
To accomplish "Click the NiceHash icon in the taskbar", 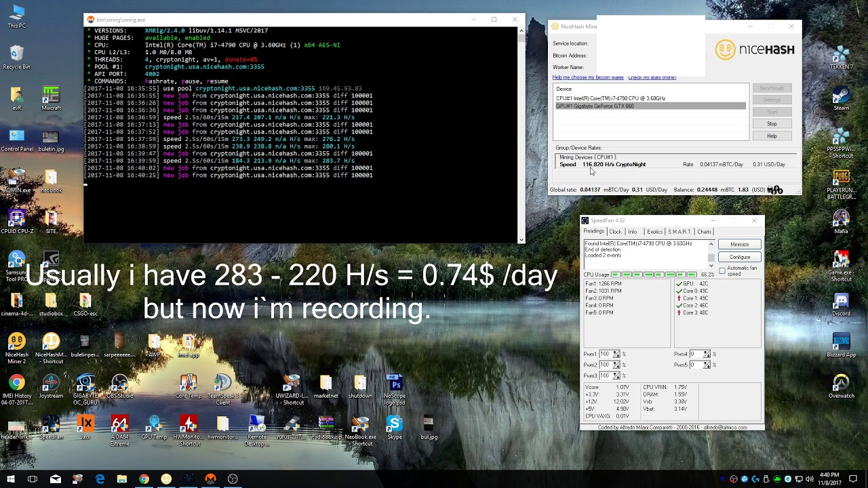I will (x=166, y=479).
